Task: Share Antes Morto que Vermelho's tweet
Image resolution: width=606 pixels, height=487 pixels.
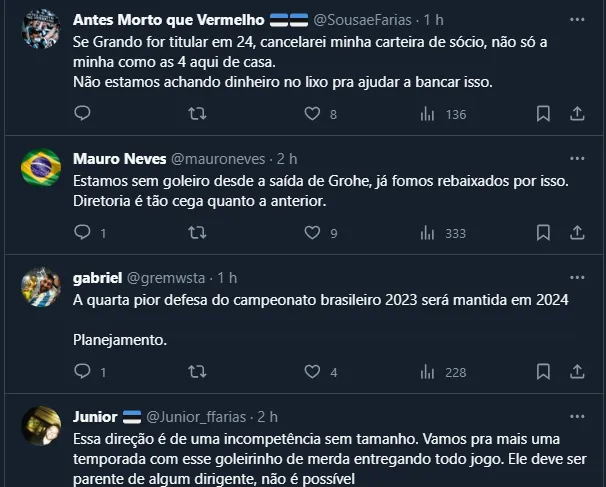Action: [577, 114]
